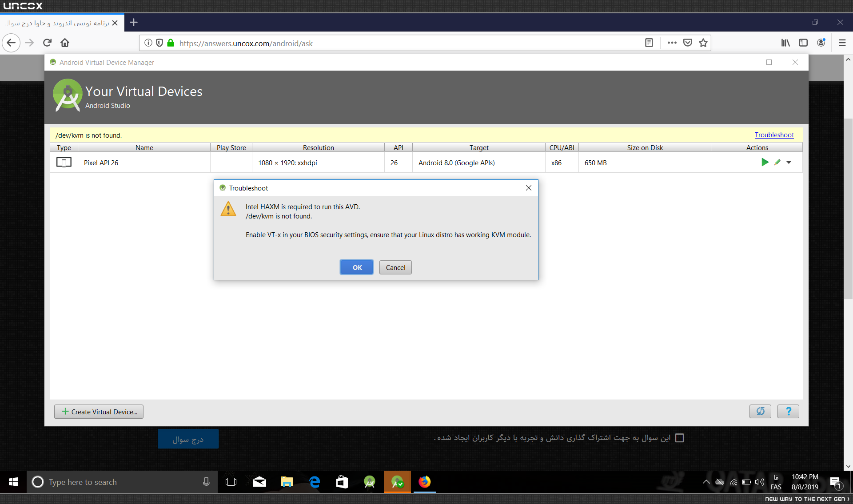Toggle Firefox reader view
The height and width of the screenshot is (504, 853).
point(649,43)
